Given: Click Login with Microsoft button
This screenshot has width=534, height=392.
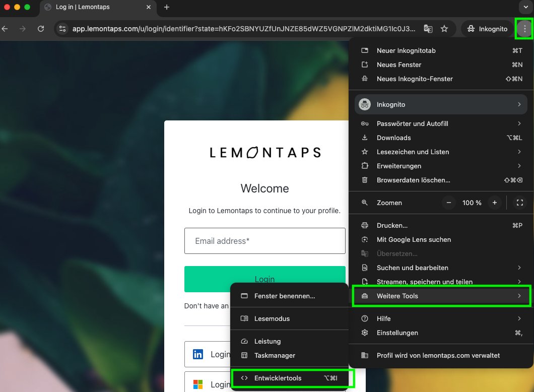Looking at the screenshot, I should tap(208, 382).
